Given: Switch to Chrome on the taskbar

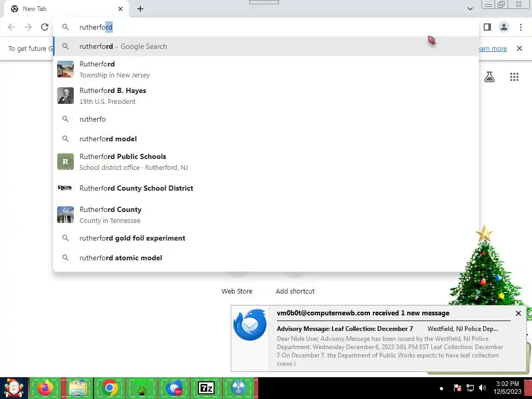Looking at the screenshot, I should click(110, 388).
